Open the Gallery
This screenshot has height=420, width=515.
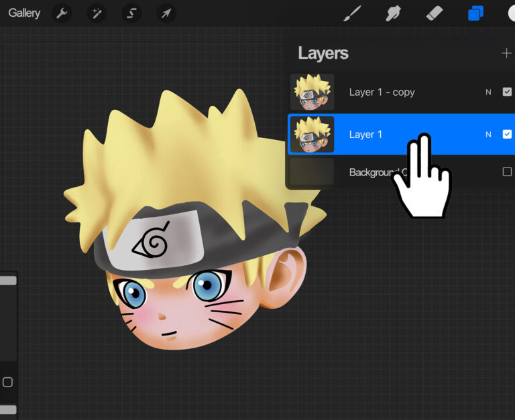(24, 13)
